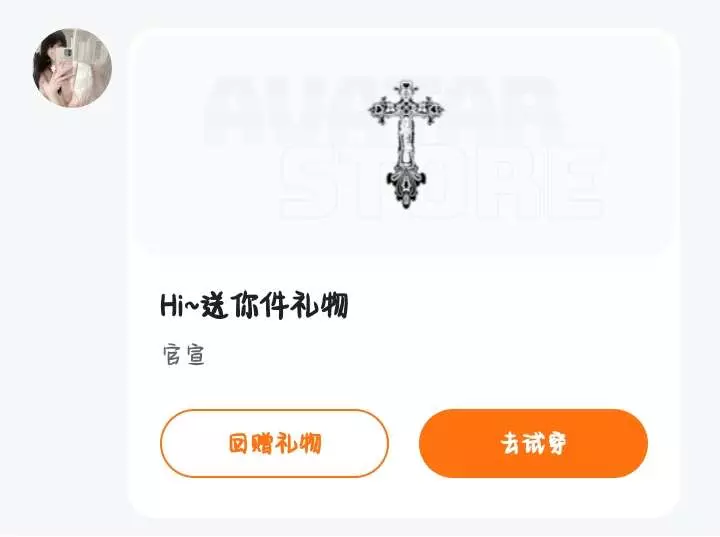
Task: Click the faded STORE banner text
Action: (x=441, y=182)
